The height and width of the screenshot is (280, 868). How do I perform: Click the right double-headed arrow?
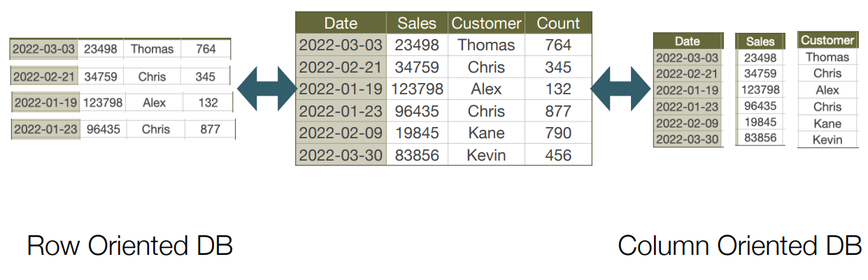tap(622, 89)
